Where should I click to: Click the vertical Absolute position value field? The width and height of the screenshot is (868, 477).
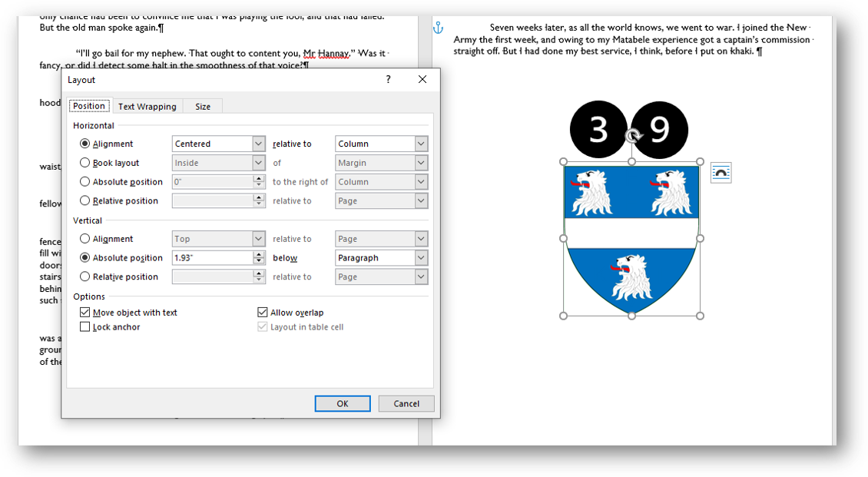tap(212, 258)
